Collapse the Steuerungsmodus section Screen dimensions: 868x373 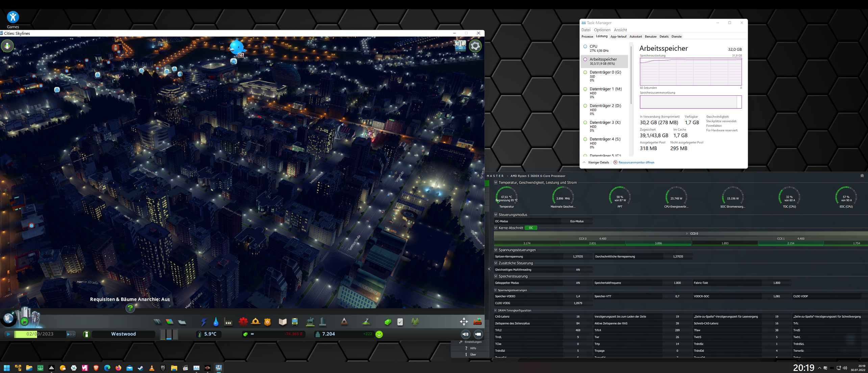496,215
